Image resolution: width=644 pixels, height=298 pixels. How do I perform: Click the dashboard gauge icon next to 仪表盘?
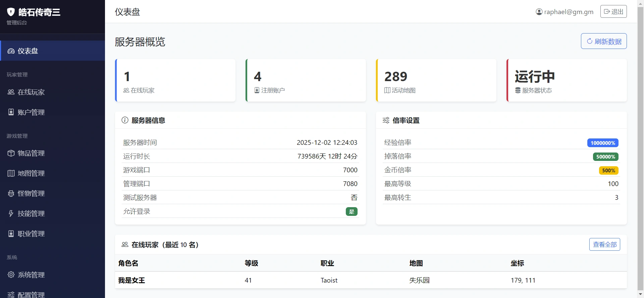[11, 51]
